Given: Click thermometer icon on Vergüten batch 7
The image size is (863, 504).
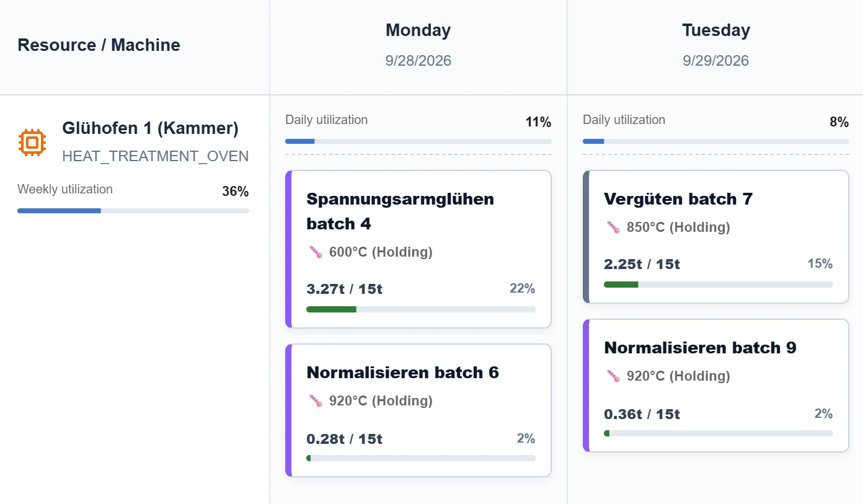Looking at the screenshot, I should pyautogui.click(x=614, y=227).
